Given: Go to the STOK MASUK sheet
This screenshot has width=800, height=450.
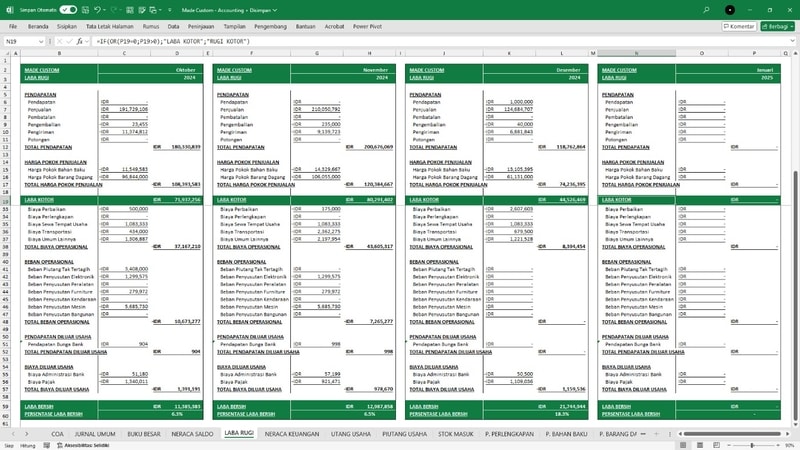Looking at the screenshot, I should pyautogui.click(x=456, y=434).
